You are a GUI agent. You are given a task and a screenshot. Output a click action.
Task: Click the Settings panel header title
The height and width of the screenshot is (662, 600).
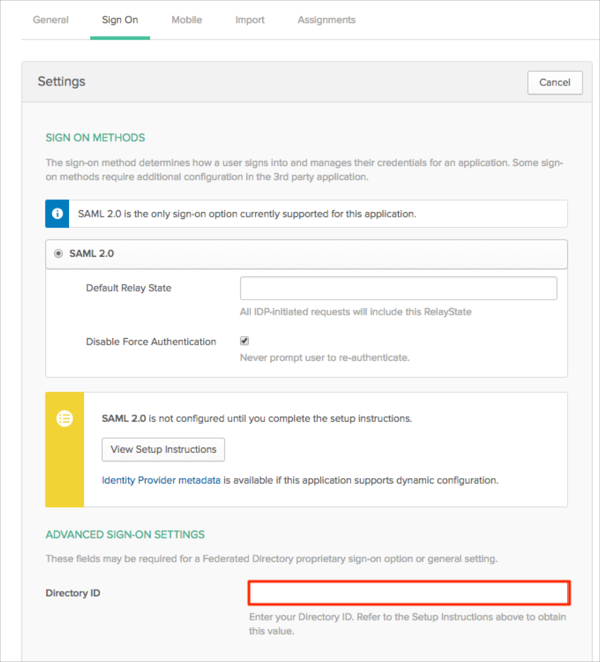coord(62,82)
